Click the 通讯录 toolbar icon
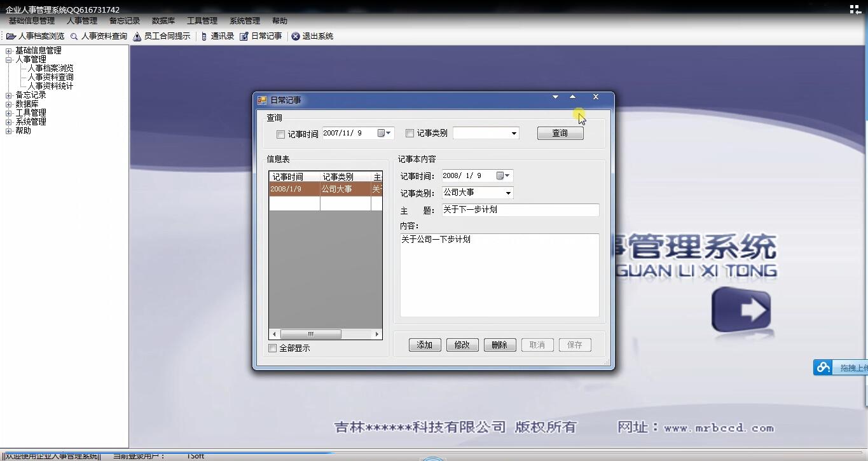868x461 pixels. 204,36
